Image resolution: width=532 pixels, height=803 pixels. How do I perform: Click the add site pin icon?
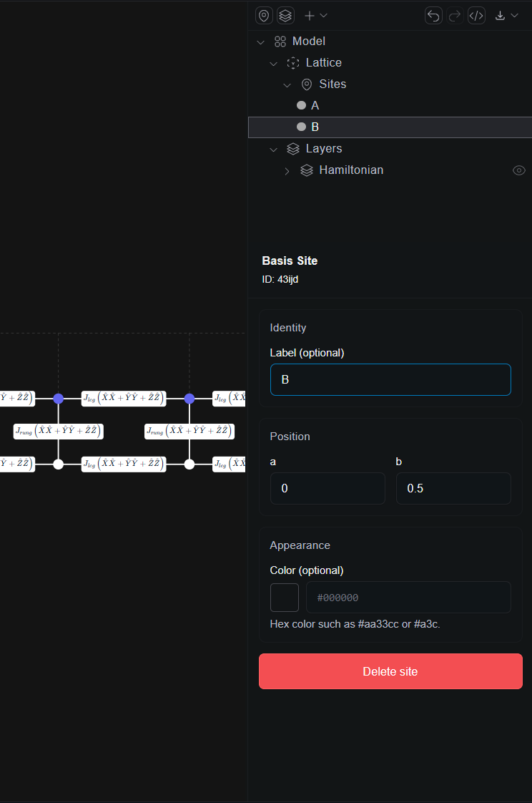[264, 16]
